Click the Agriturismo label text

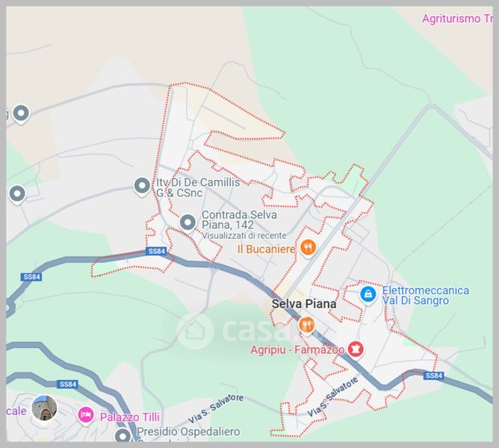[457, 19]
